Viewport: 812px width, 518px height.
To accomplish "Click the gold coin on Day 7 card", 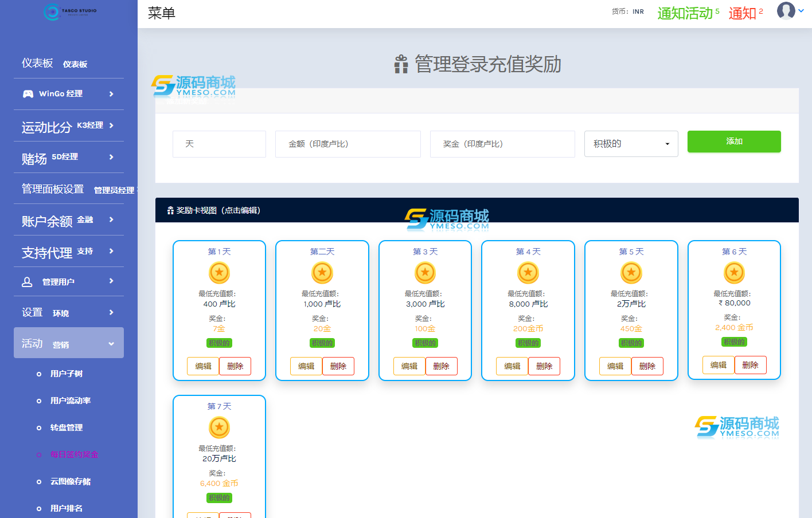I will point(219,427).
